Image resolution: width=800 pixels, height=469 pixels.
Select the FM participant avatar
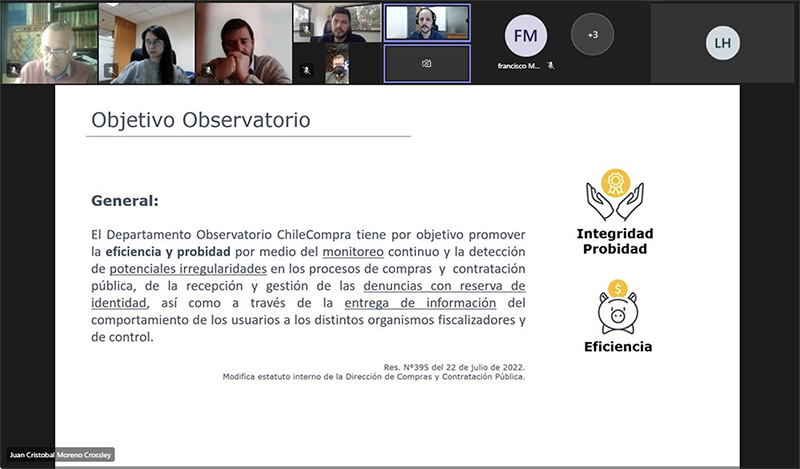[526, 36]
